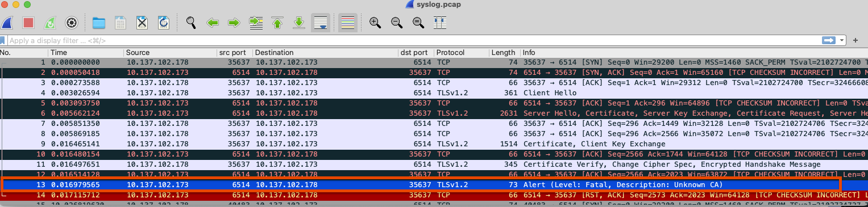Screen dimensions: 868x207
Task: Go to specified packet icon
Action: click(256, 23)
